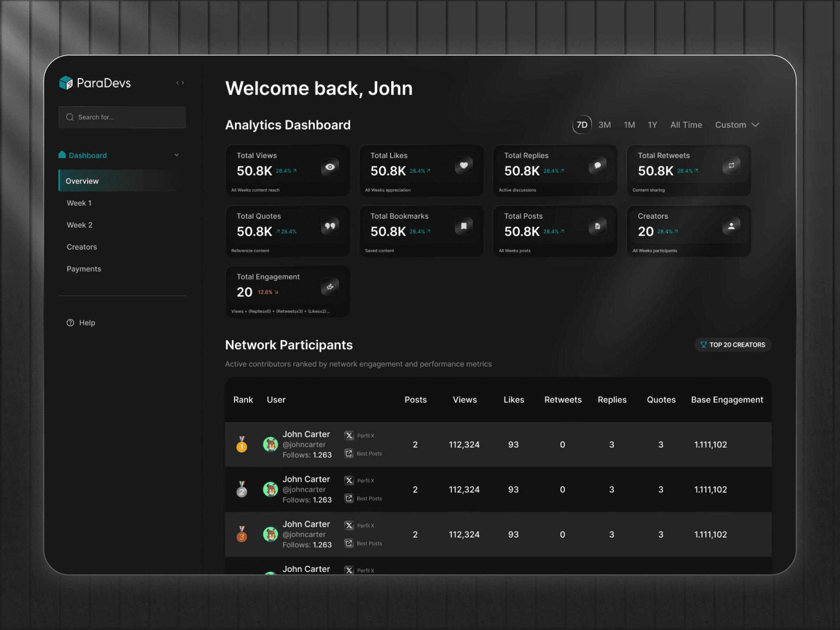The height and width of the screenshot is (630, 840).
Task: Click the eye icon on Total Views
Action: pyautogui.click(x=330, y=167)
